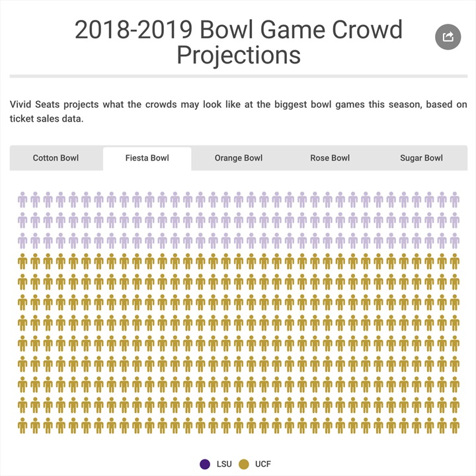
Task: Show the Rose Bowl projections tab
Action: point(329,158)
